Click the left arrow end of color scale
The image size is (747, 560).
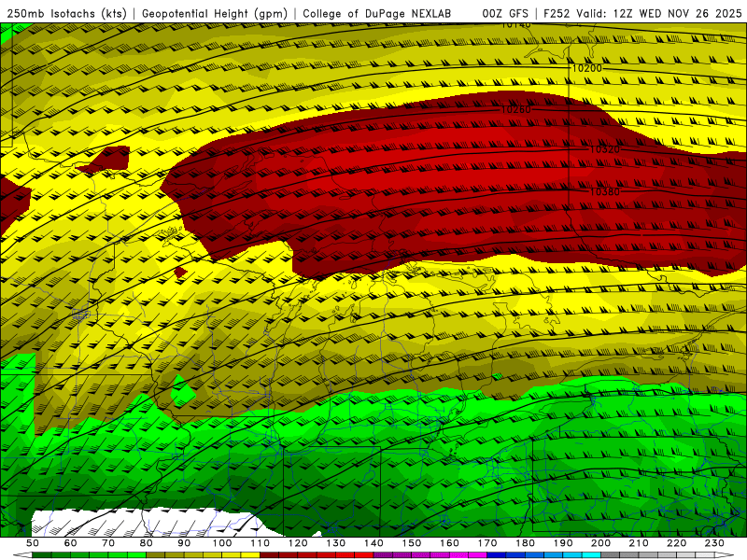click(x=22, y=555)
